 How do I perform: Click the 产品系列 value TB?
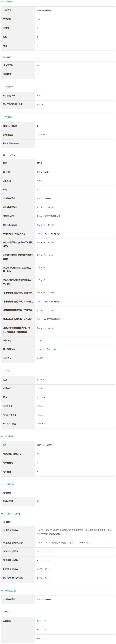point(39,19)
